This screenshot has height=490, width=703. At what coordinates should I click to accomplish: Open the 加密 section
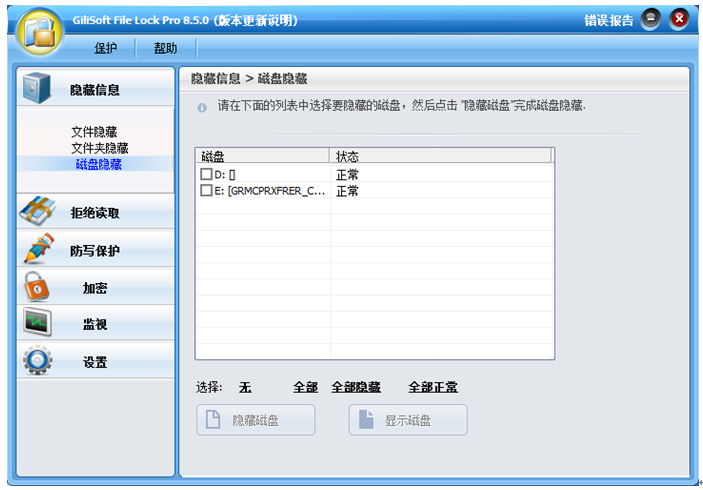[x=95, y=288]
